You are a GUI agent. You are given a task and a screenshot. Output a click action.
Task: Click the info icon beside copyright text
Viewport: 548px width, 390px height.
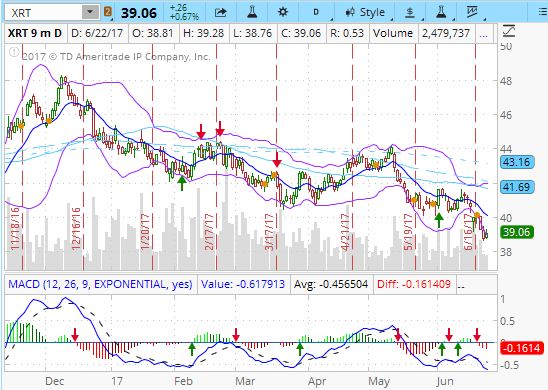[14, 52]
